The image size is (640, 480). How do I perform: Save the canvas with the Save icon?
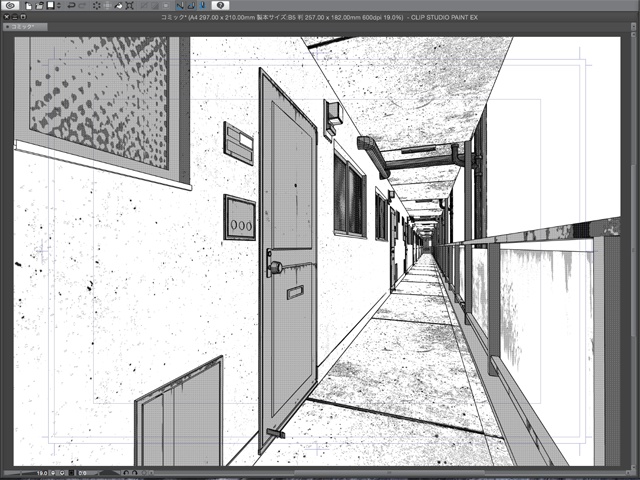coord(51,5)
